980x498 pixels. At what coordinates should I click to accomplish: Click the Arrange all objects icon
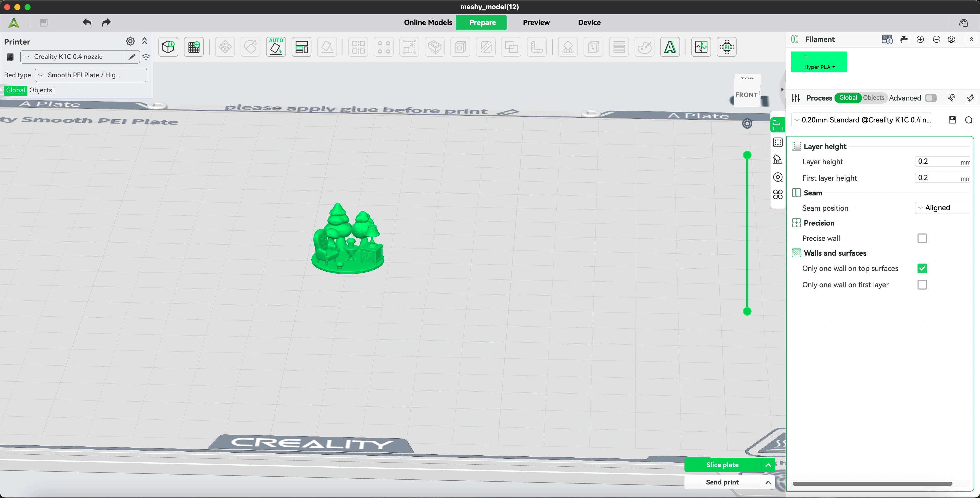(x=301, y=47)
